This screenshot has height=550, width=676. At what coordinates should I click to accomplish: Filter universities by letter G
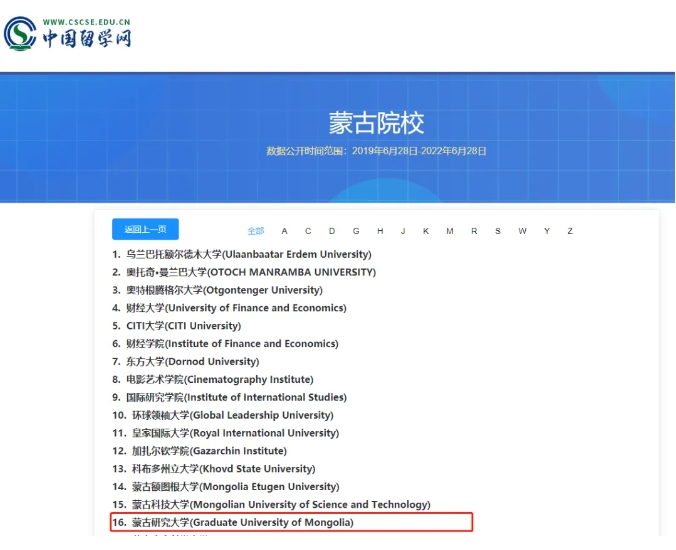click(356, 231)
